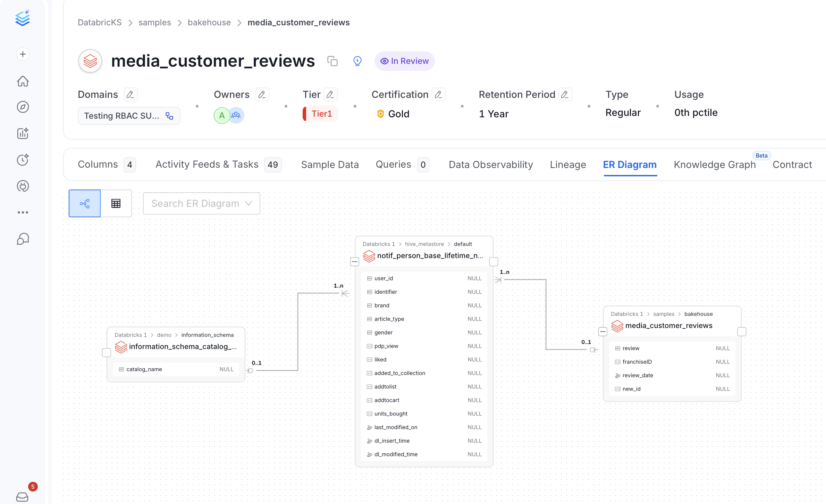Edit Domains with the pencil icon
Screen dimensions: 826x504
(x=130, y=94)
